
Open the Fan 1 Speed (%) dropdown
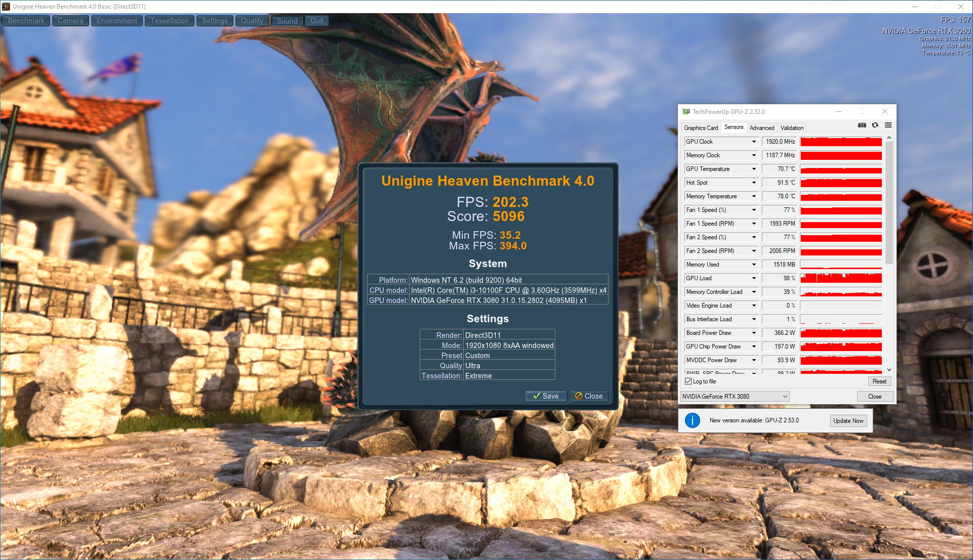(754, 210)
